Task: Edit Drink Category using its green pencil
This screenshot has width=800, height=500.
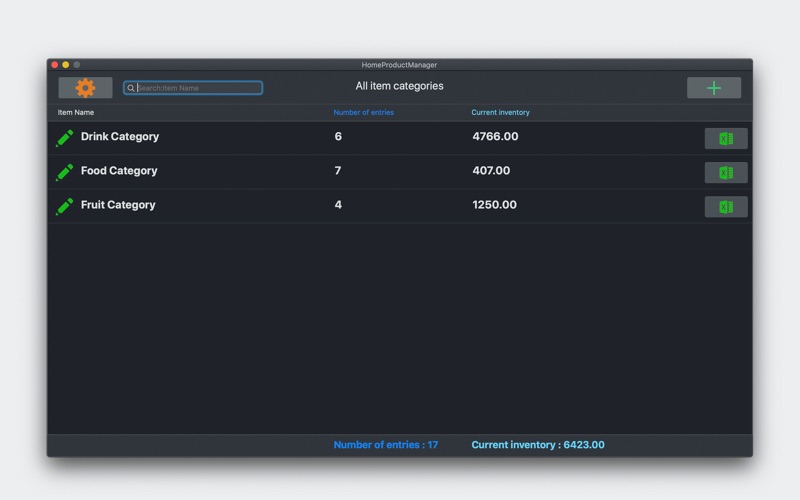Action: pyautogui.click(x=64, y=138)
